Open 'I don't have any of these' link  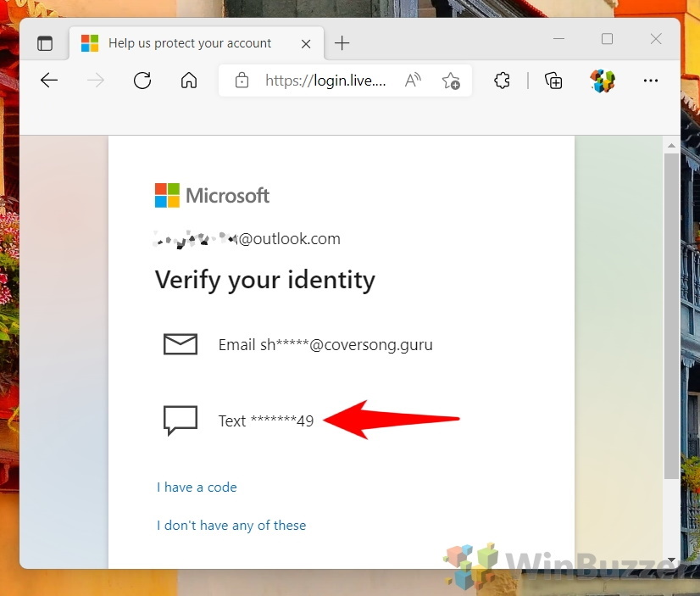231,526
